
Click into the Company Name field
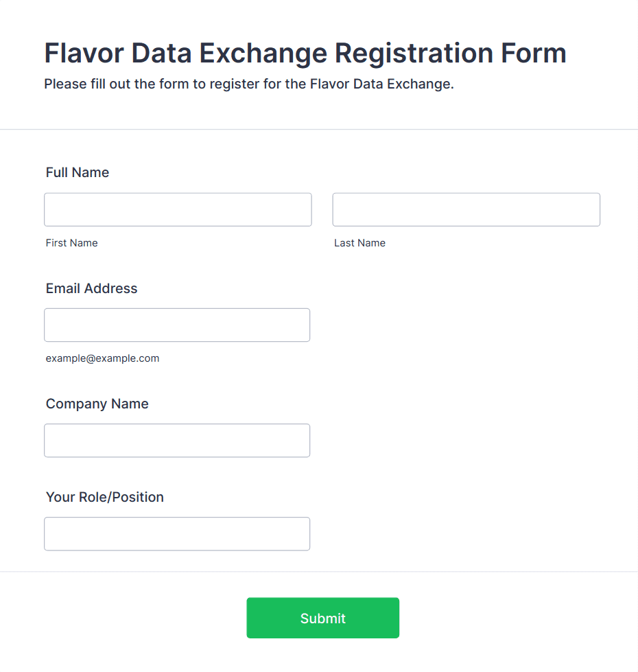[x=177, y=440]
